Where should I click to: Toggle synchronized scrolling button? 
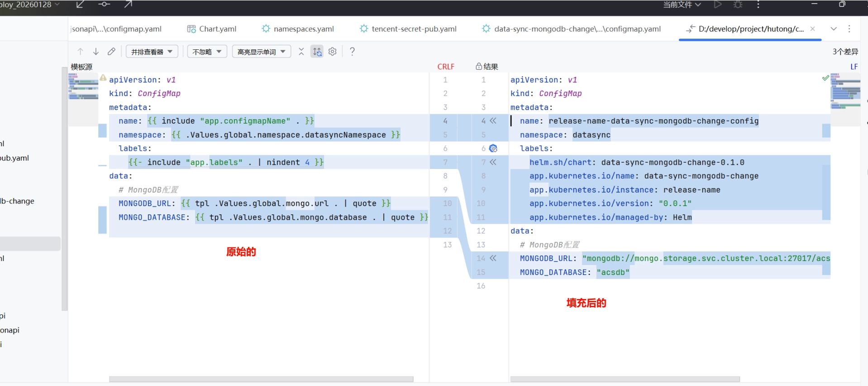coord(317,52)
